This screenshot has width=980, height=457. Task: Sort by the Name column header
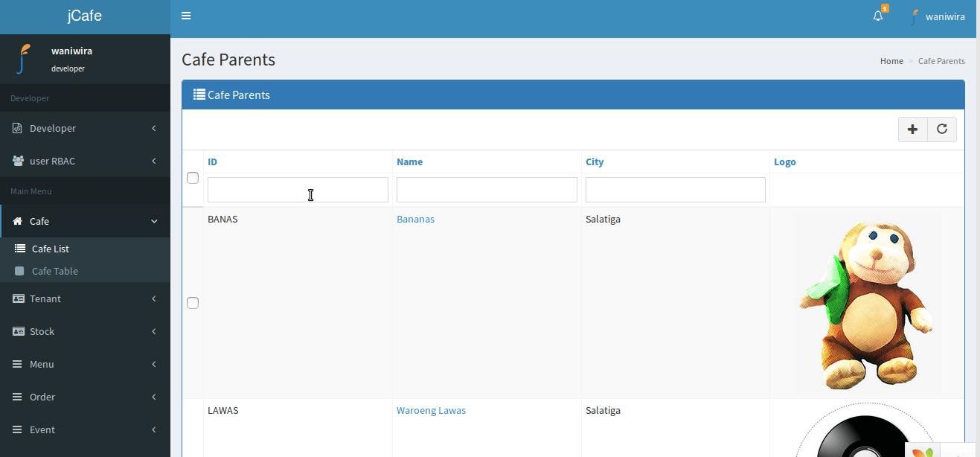click(x=409, y=162)
